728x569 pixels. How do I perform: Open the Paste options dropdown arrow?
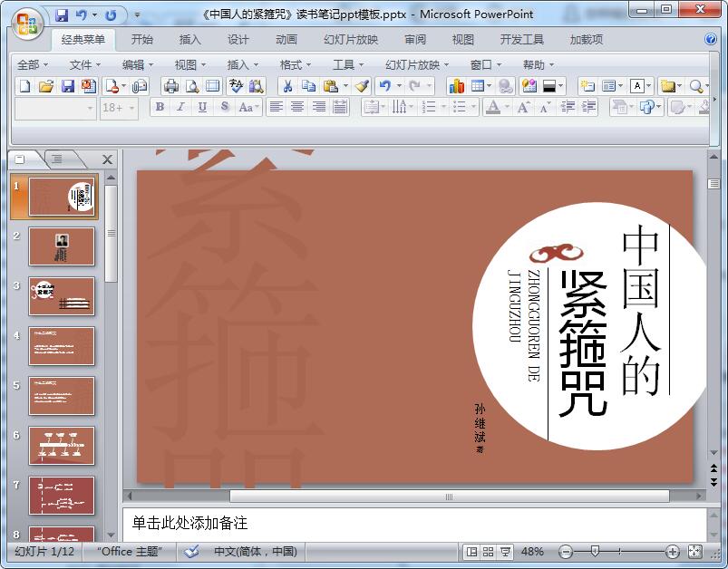[x=345, y=86]
